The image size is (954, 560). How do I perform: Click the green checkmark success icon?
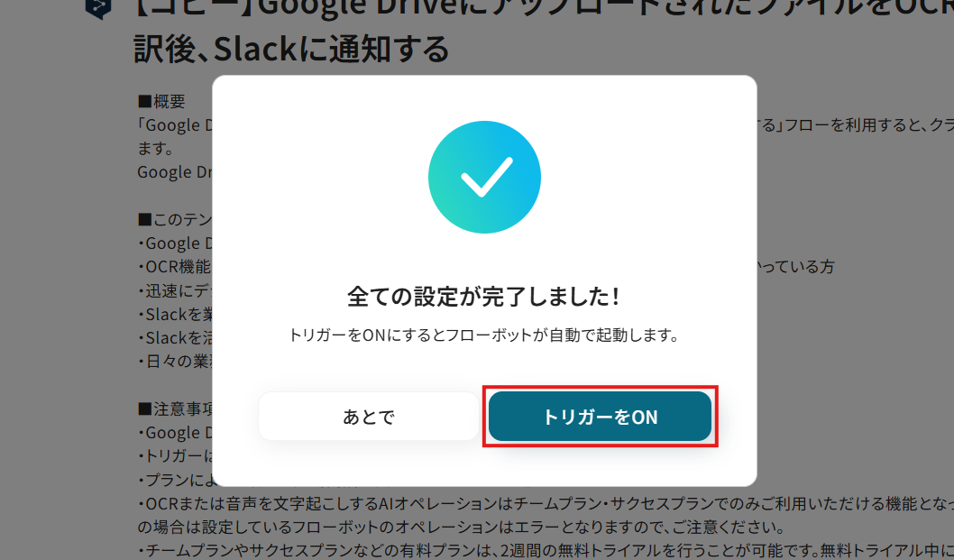click(x=484, y=177)
